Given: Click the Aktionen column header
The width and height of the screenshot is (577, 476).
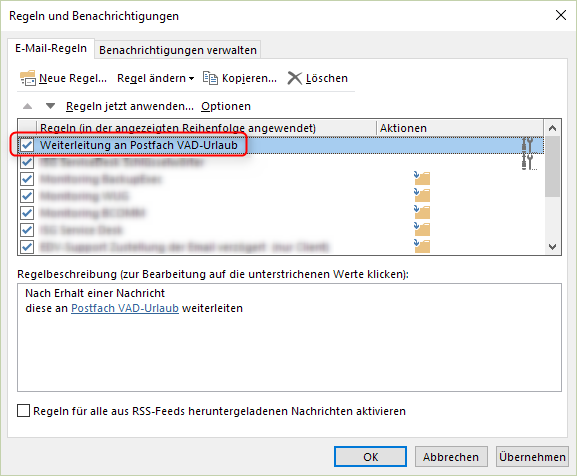Looking at the screenshot, I should (460, 128).
